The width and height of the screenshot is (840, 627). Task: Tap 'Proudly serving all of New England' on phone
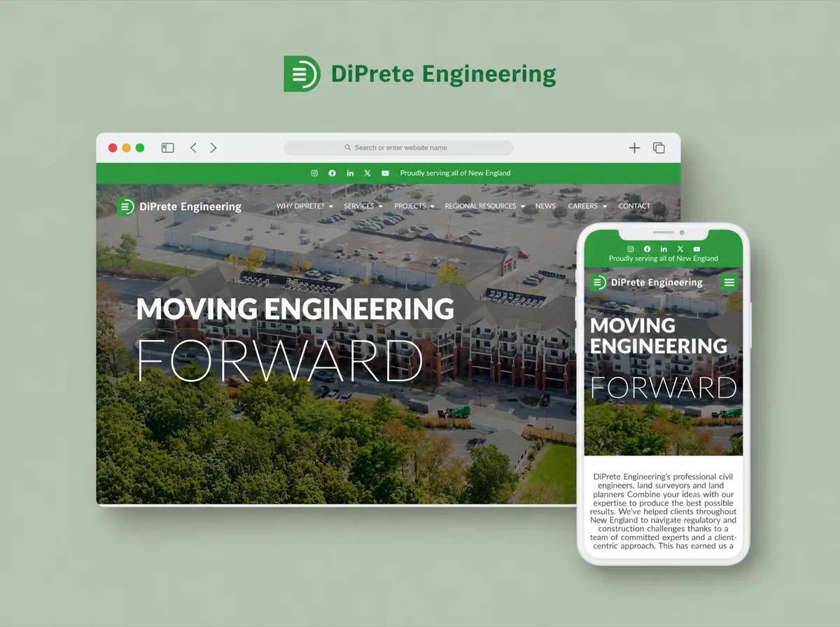click(x=664, y=258)
